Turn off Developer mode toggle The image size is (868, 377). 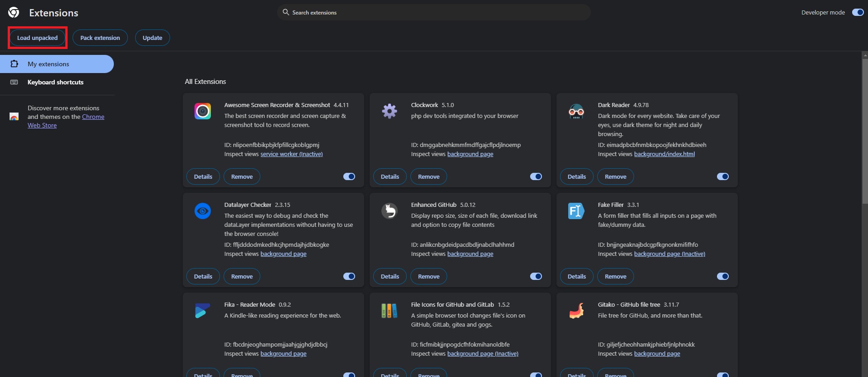(x=858, y=12)
